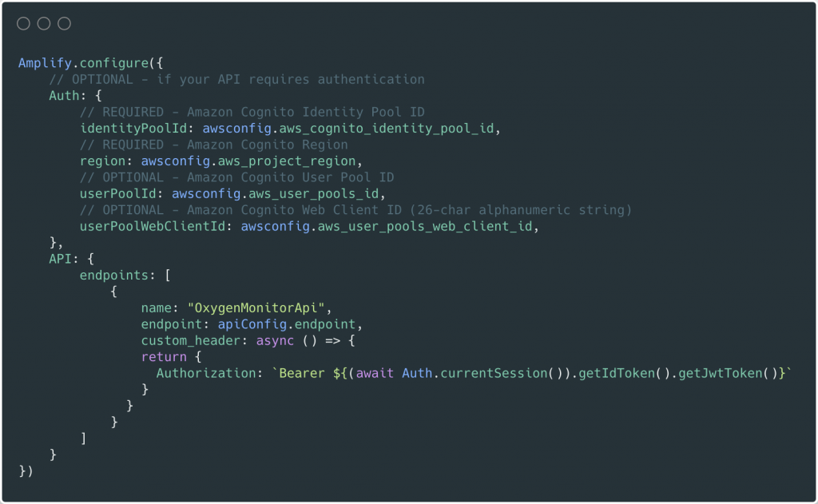Screen dimensions: 818x504
Task: Click apiConfig in the endpoint line
Action: (x=252, y=324)
